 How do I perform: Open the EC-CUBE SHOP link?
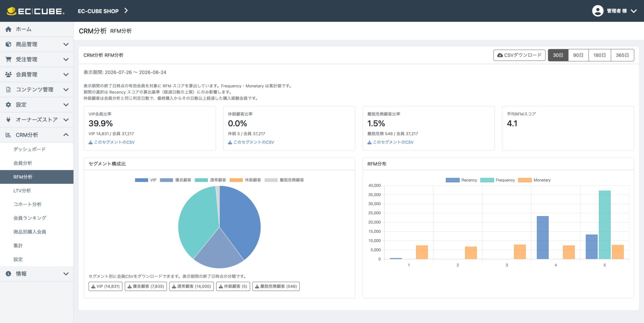[98, 11]
